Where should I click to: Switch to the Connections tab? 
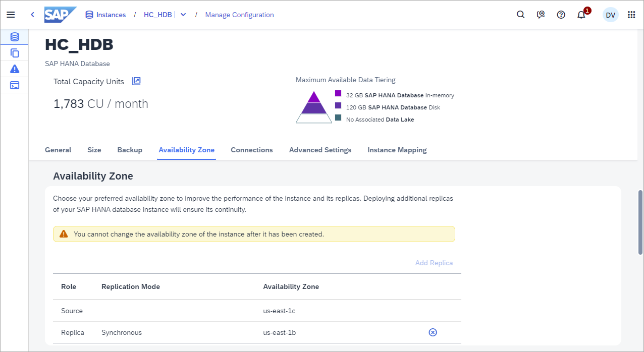tap(252, 150)
